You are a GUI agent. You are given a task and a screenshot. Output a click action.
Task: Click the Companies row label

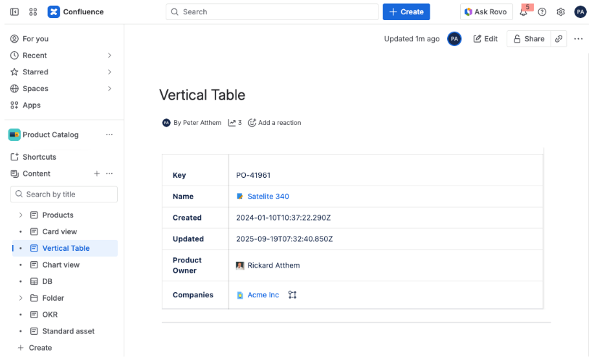(193, 295)
